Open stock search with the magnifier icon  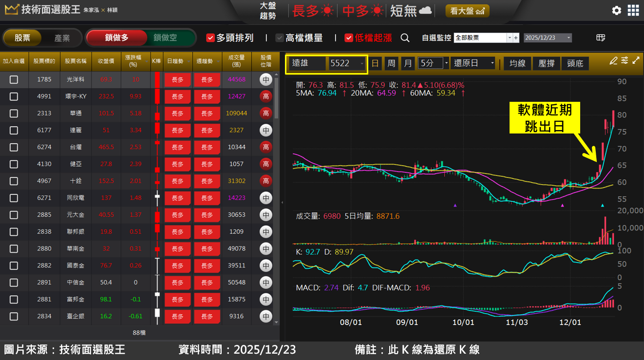pyautogui.click(x=405, y=37)
